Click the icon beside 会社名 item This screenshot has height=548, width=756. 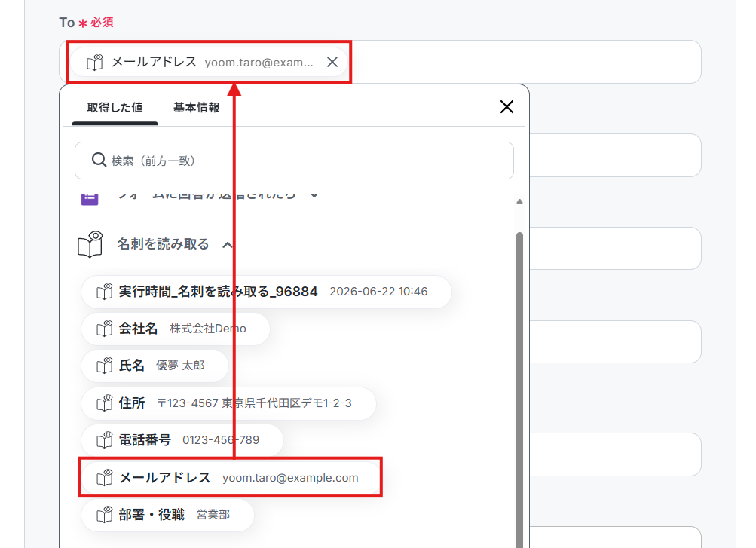pyautogui.click(x=105, y=329)
